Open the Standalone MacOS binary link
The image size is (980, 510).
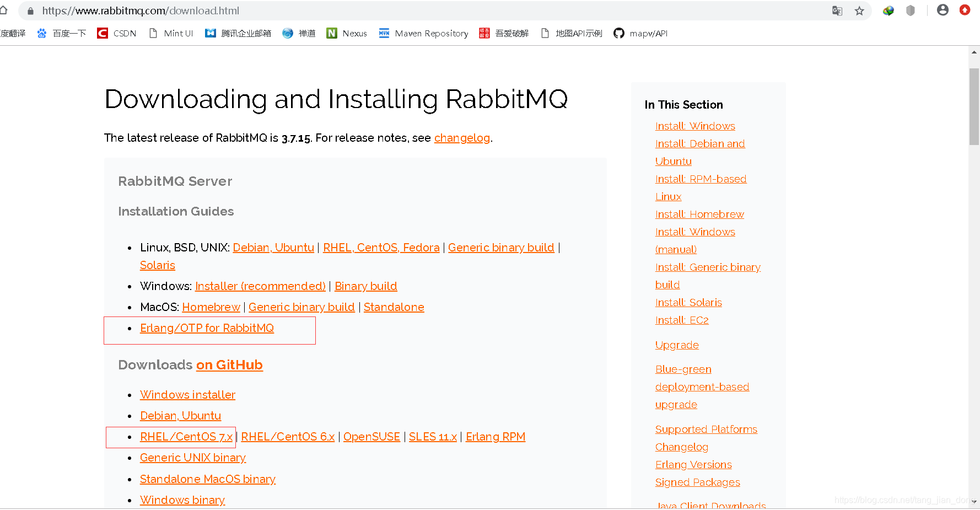pyautogui.click(x=208, y=479)
